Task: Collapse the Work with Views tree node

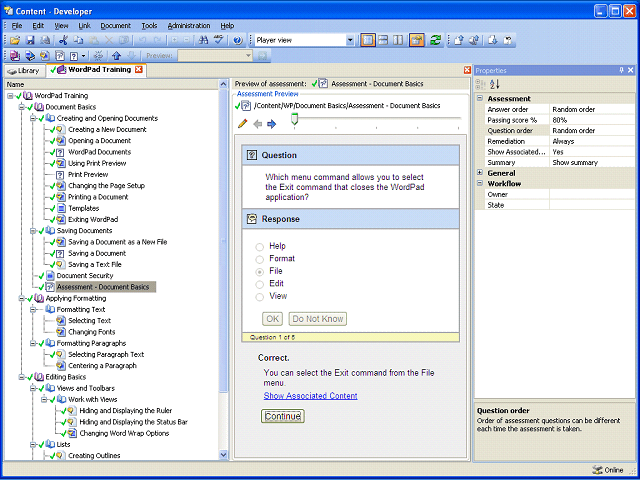Action: (44, 400)
